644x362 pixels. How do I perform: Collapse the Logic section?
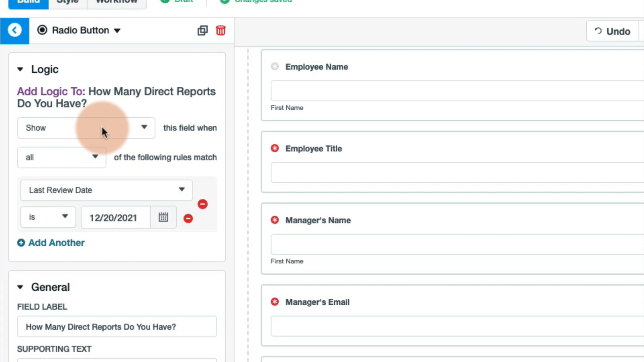click(x=20, y=69)
